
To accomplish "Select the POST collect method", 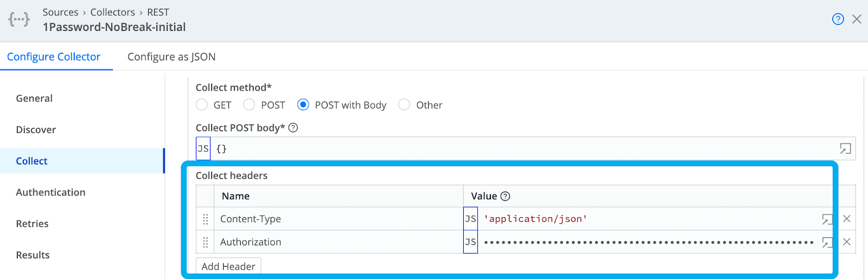I will (249, 105).
